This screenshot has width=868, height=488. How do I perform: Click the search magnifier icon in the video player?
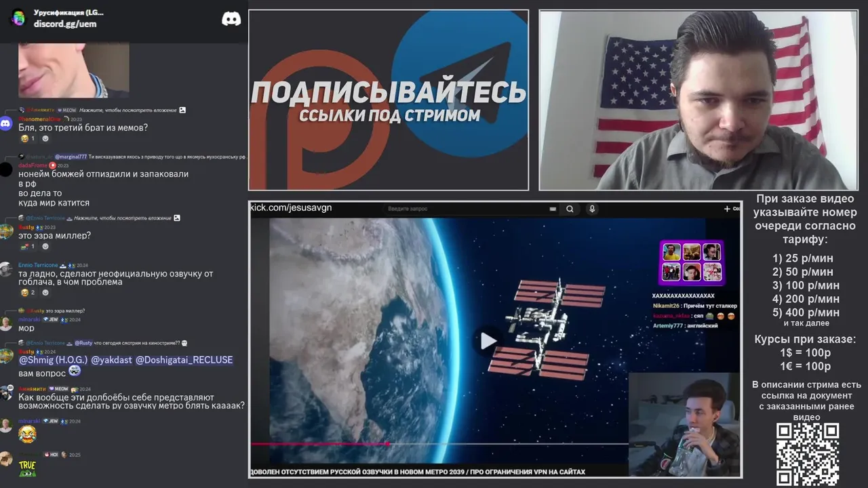coord(570,209)
